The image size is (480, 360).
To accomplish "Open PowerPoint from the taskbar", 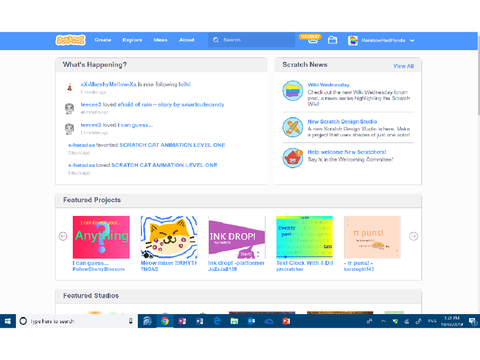I will (x=286, y=321).
